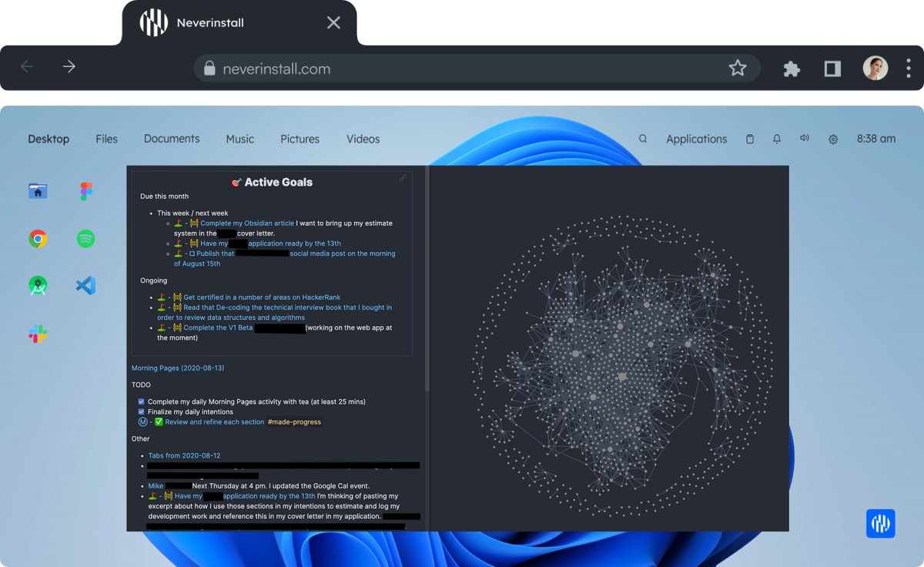Click the 8:38 am clock
This screenshot has height=567, width=924.
click(876, 139)
